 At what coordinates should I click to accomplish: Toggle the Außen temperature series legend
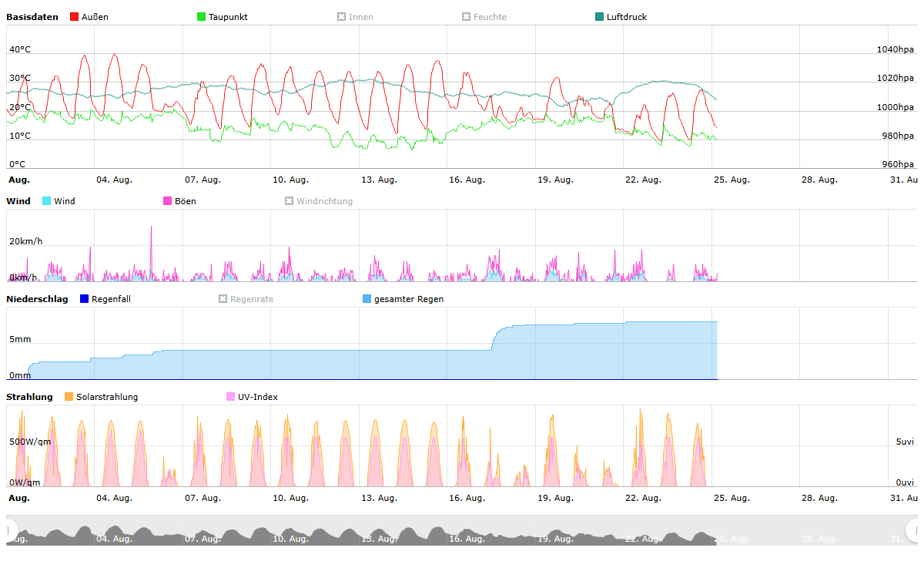pos(89,17)
